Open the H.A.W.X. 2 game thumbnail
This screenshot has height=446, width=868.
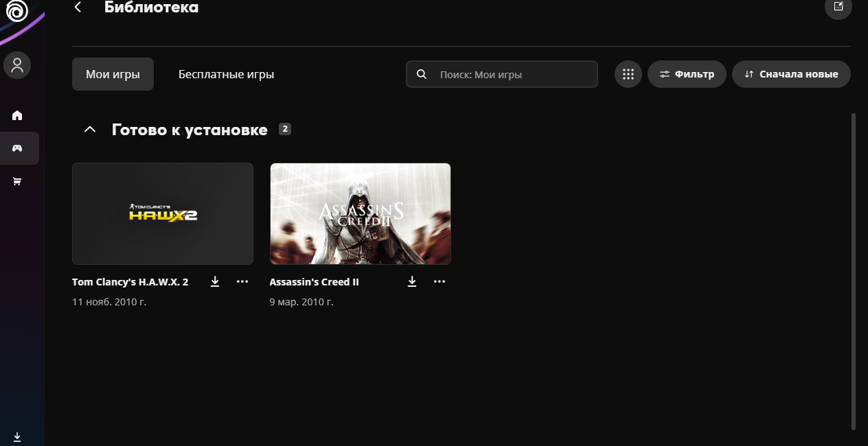[x=163, y=213]
